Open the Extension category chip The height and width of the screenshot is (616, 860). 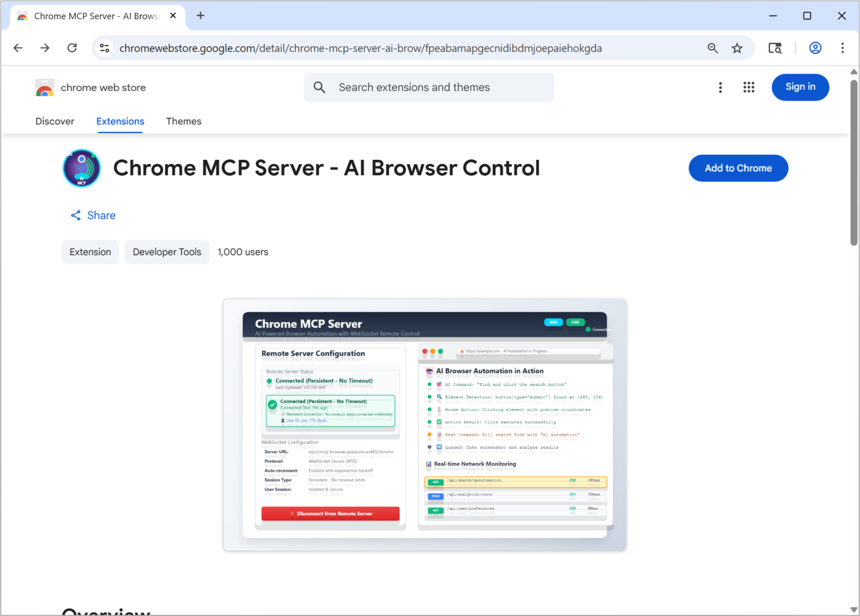90,252
